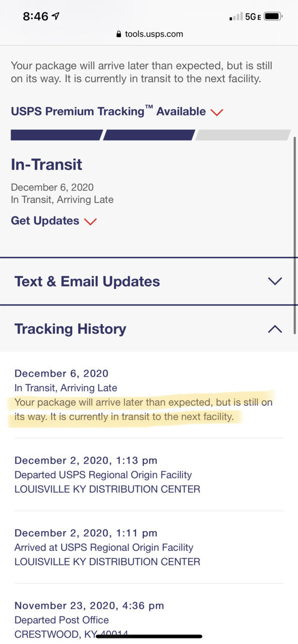Tap the tools.usps.com address bar
The height and width of the screenshot is (644, 298).
coord(149,34)
